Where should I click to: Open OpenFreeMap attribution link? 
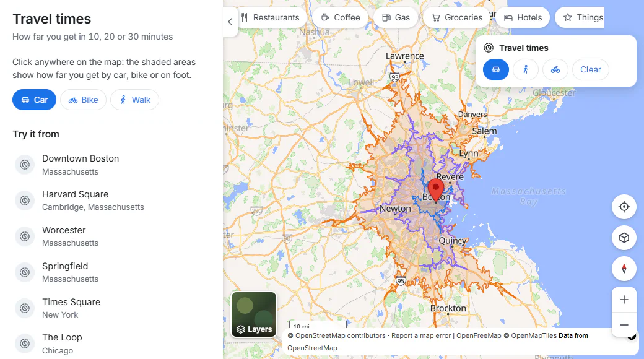pos(479,335)
